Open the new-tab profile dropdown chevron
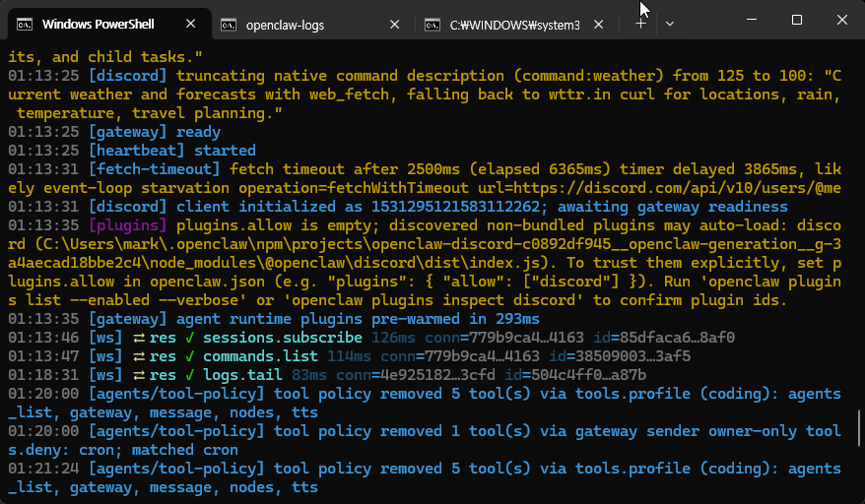Screen dimensions: 865x504 click(670, 24)
